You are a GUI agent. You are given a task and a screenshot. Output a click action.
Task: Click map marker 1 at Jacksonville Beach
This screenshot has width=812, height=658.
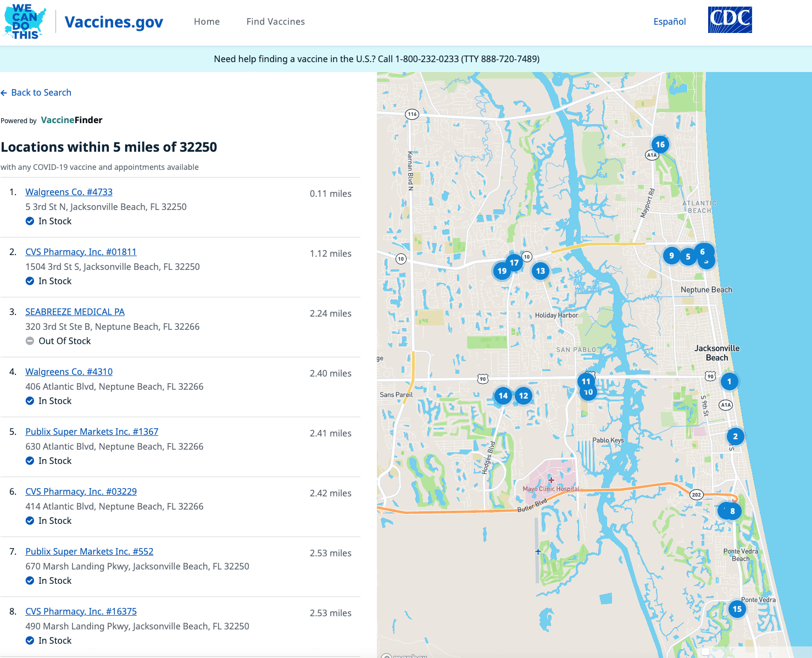[x=729, y=381]
